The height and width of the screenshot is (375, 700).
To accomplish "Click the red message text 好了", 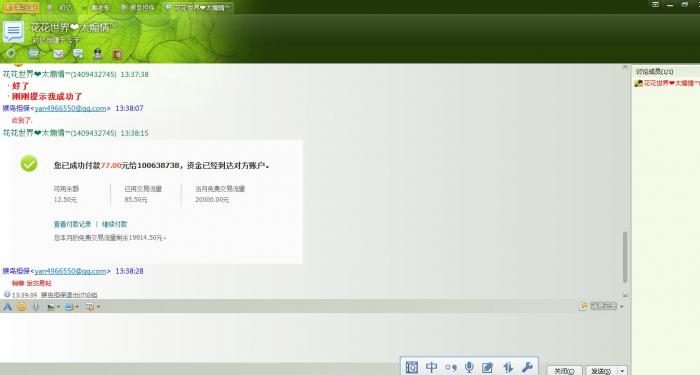I will click(x=21, y=86).
